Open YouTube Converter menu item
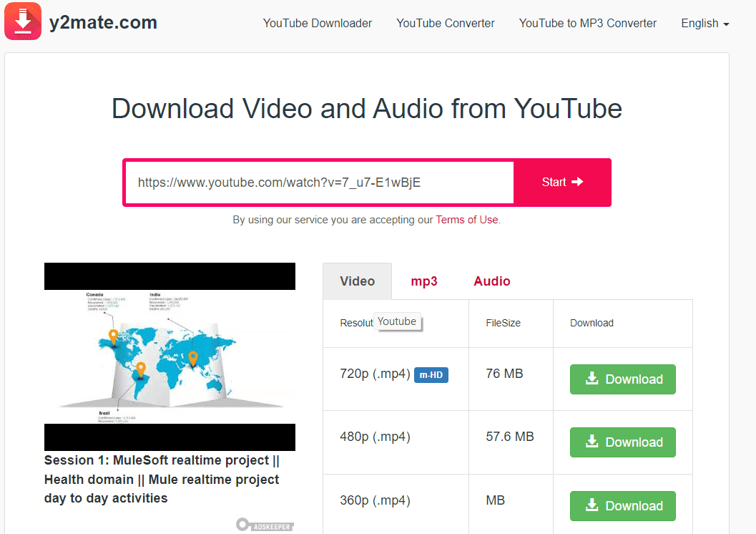756x534 pixels. tap(445, 23)
